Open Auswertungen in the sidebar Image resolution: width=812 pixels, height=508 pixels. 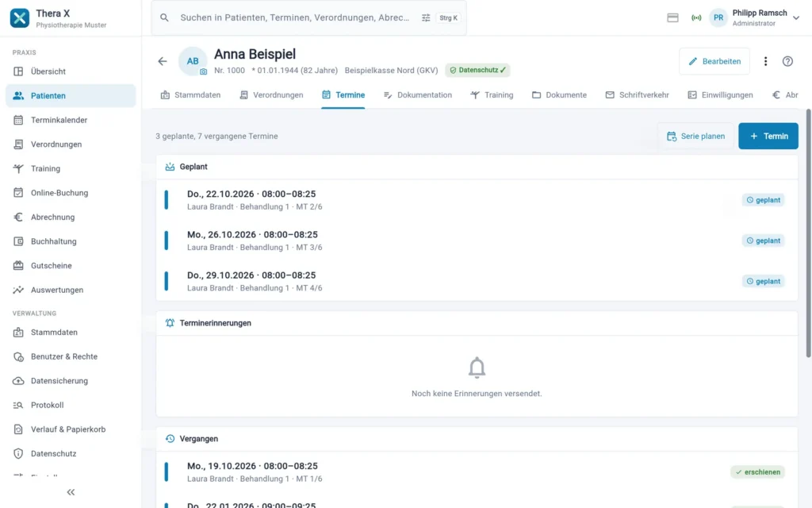pos(71,291)
